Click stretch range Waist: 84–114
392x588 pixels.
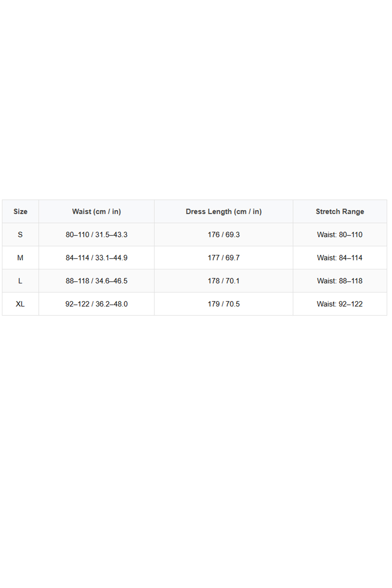coord(340,258)
